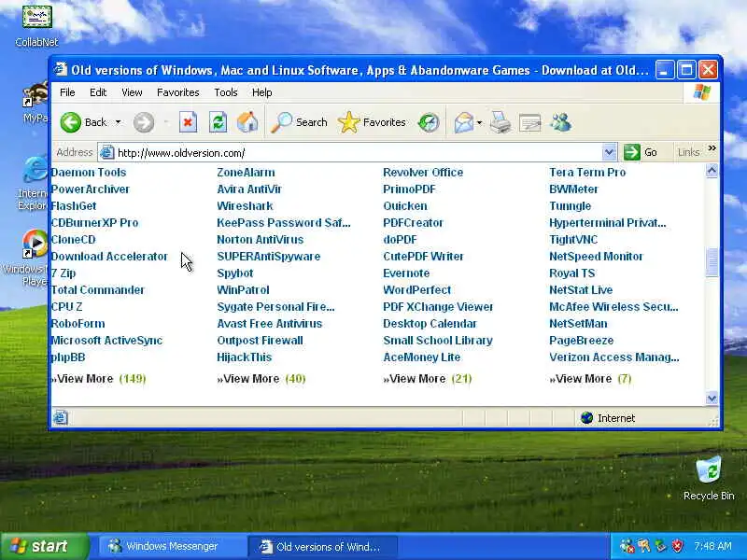Click the red security shield tray icon
The width and height of the screenshot is (747, 560).
tap(677, 546)
